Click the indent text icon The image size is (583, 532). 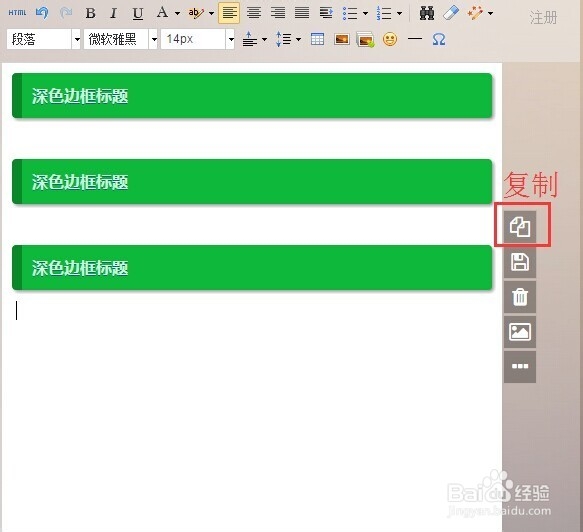pyautogui.click(x=326, y=13)
